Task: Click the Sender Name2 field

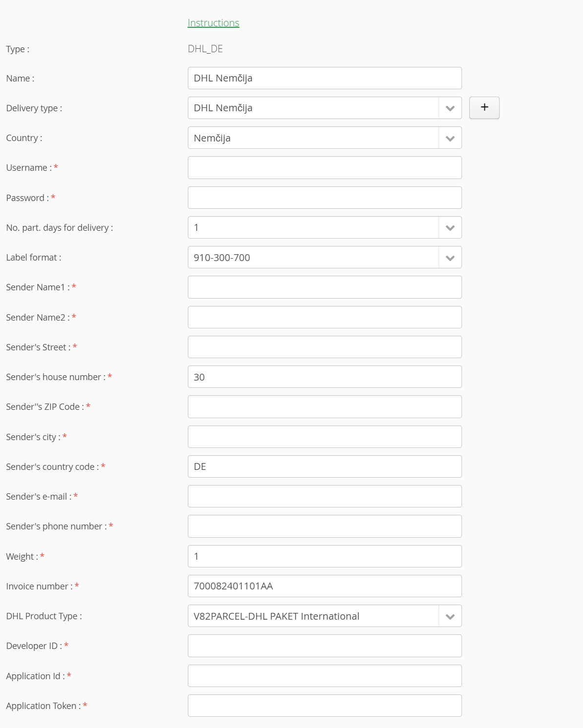Action: [324, 317]
